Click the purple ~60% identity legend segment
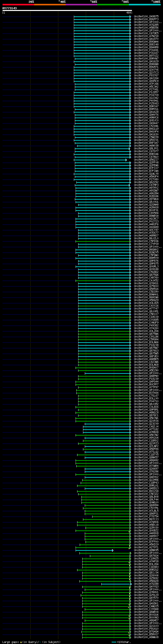This screenshot has height=644, width=163. pyautogui.click(x=81, y=5)
